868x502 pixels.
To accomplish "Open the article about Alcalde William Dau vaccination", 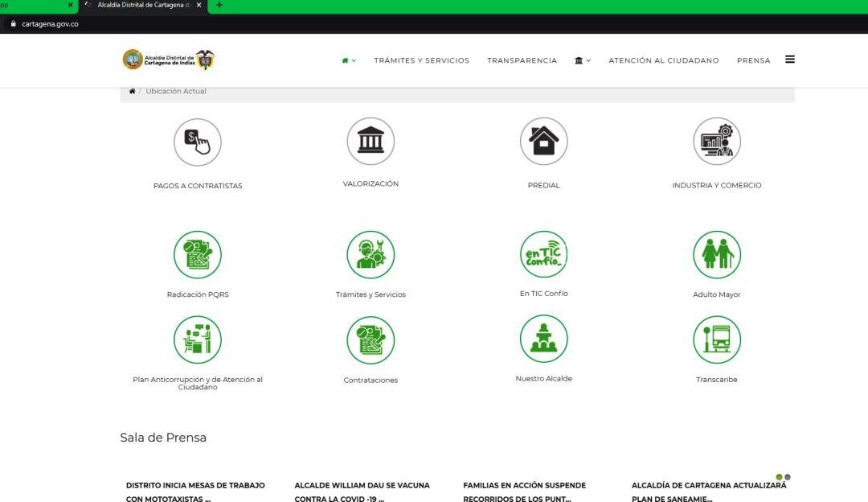I will [x=362, y=492].
